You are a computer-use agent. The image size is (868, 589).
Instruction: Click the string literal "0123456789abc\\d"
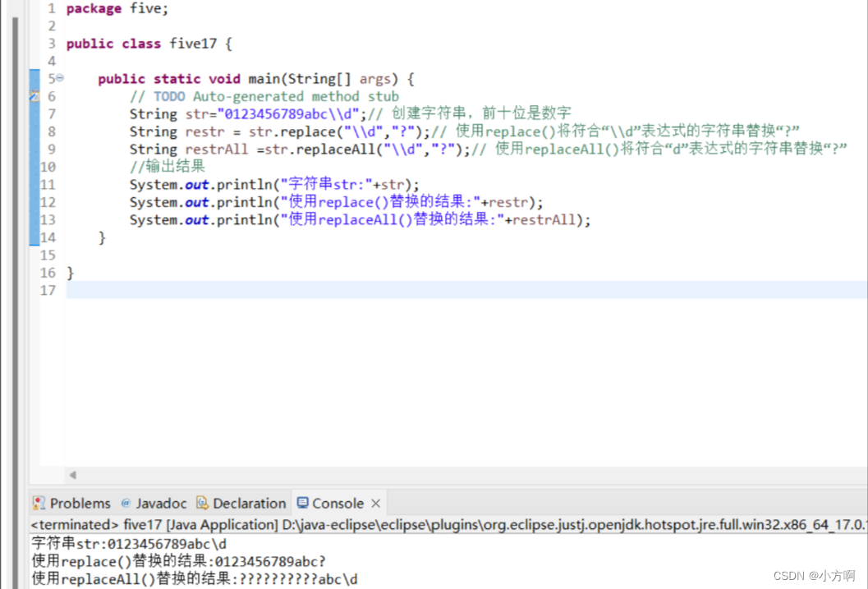(x=288, y=114)
